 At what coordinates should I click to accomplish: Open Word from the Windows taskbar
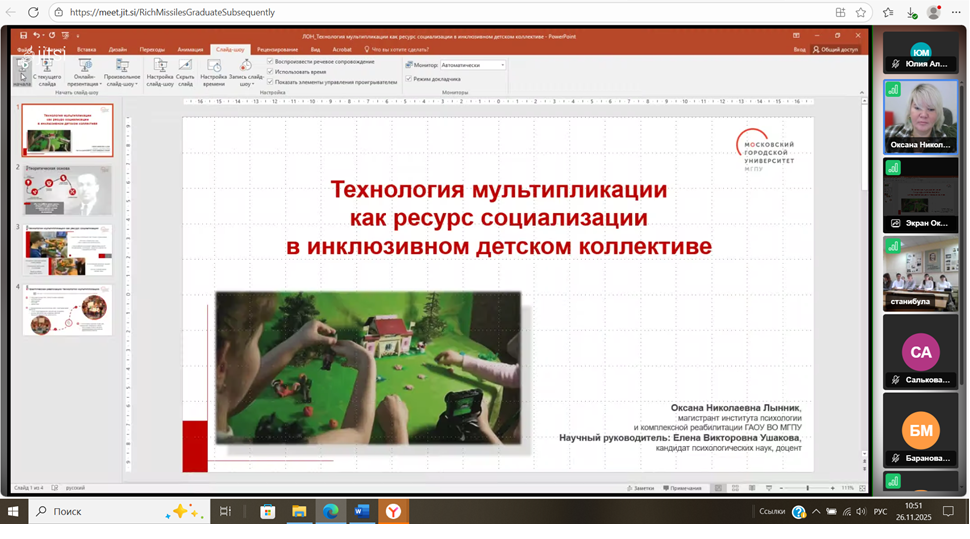pyautogui.click(x=362, y=512)
